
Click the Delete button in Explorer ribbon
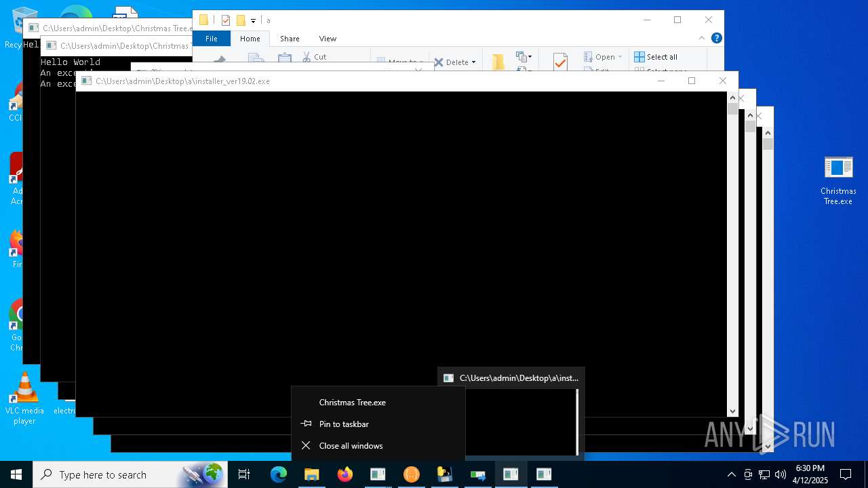click(x=451, y=62)
